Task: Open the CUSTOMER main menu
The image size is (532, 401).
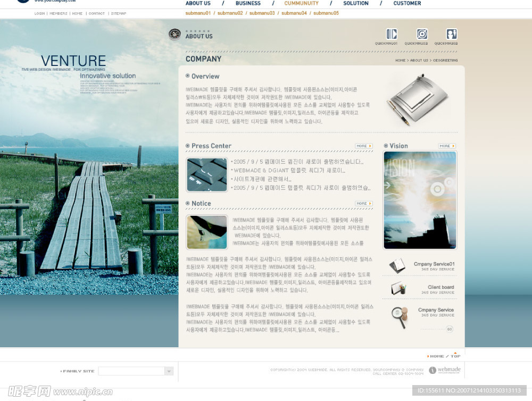Action: [407, 3]
